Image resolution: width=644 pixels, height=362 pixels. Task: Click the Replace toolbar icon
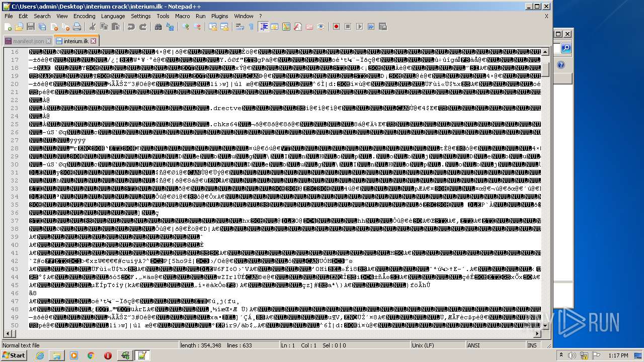(170, 27)
